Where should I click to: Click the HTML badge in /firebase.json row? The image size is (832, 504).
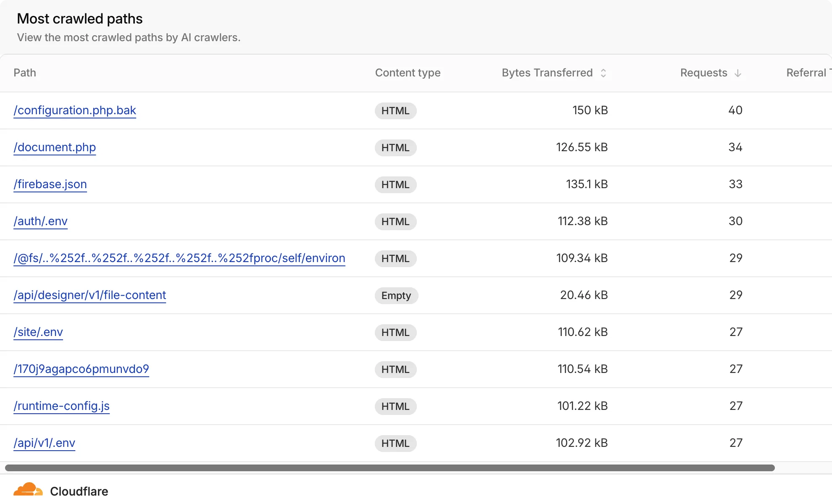point(395,185)
